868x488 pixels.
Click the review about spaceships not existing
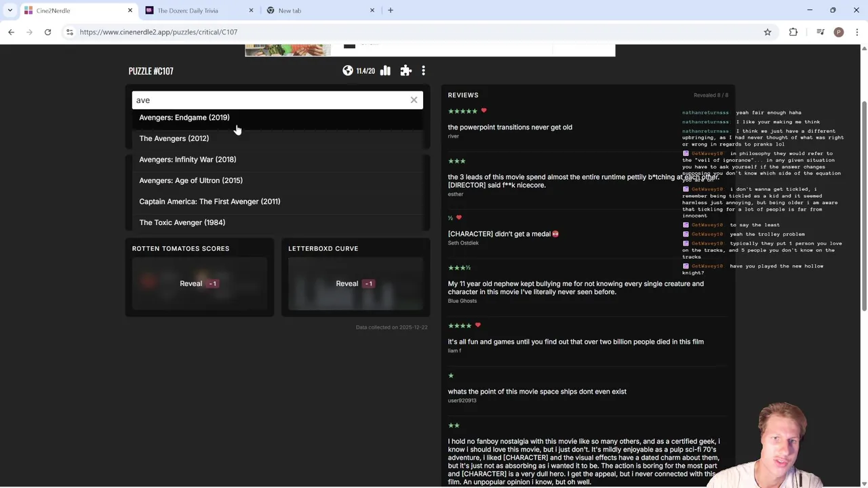(x=537, y=391)
